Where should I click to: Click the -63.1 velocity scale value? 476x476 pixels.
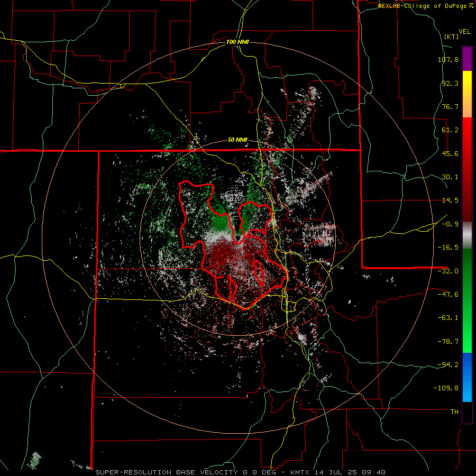tap(448, 318)
